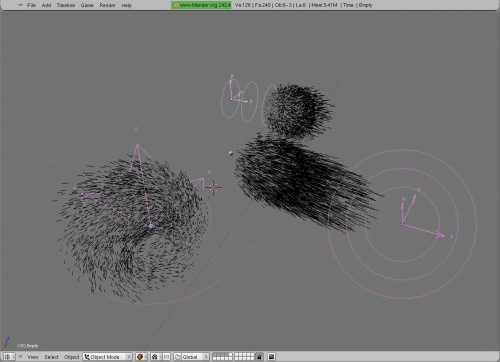Toggle the bottom header pulldown triangle
Image resolution: width=500 pixels, height=362 pixels.
point(20,357)
